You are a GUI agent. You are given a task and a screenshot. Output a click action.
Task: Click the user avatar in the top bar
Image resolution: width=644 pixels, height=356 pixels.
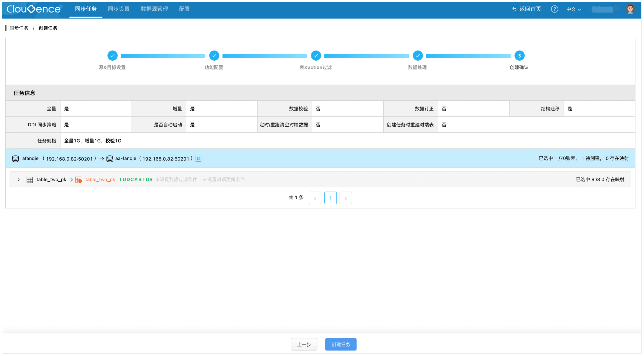pyautogui.click(x=630, y=9)
